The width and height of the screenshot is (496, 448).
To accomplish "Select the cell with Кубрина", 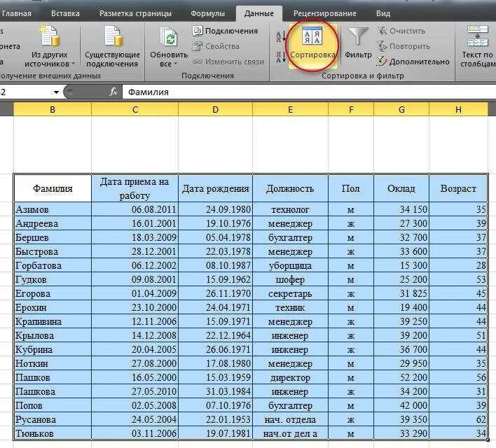I will 53,349.
